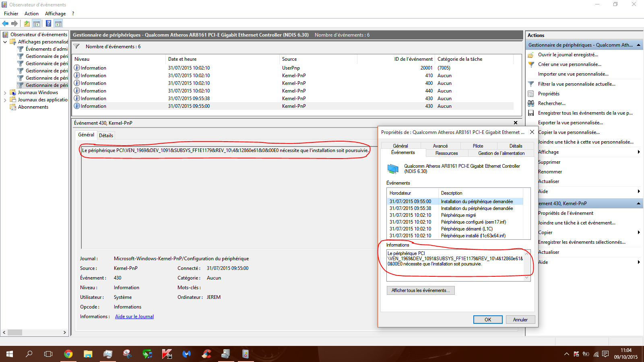Open the Action menu
The width and height of the screenshot is (644, 362).
click(x=31, y=14)
